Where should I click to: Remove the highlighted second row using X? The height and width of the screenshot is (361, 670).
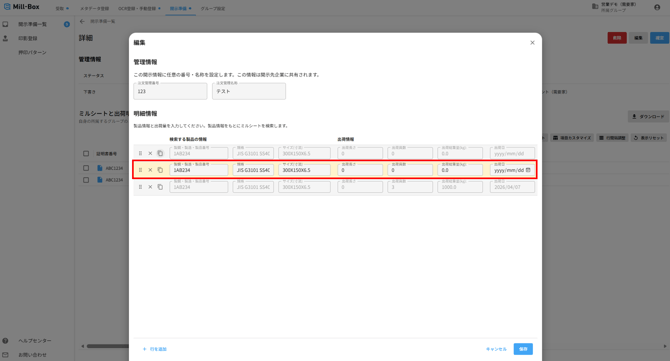[150, 170]
